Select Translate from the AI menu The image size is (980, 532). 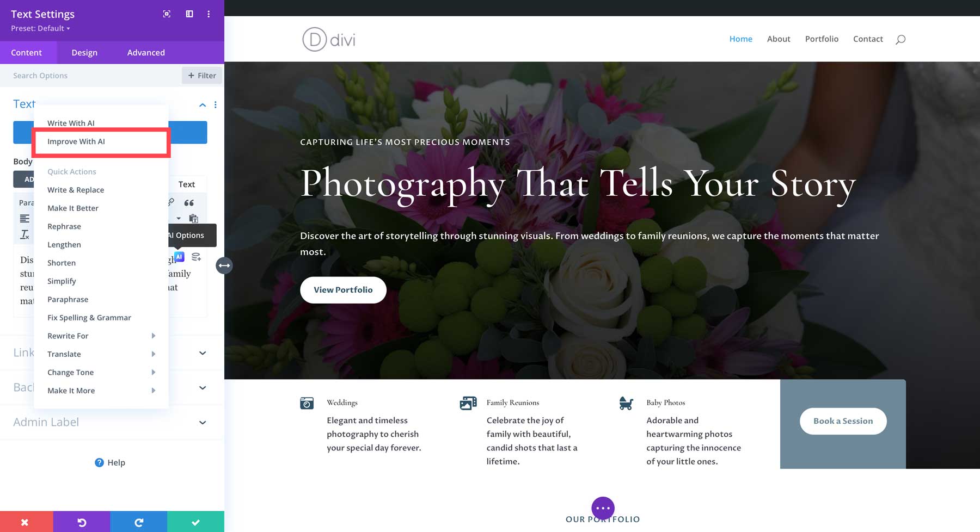tap(64, 354)
